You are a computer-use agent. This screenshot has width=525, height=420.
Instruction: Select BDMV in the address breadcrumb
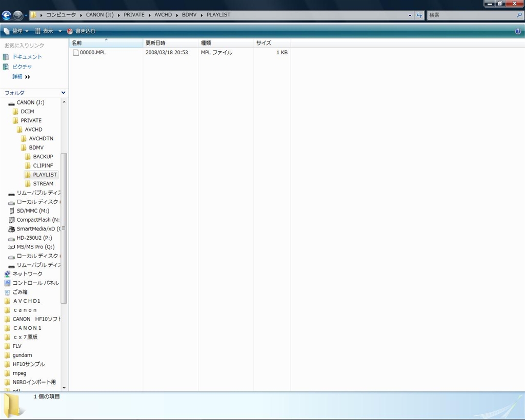coord(189,15)
